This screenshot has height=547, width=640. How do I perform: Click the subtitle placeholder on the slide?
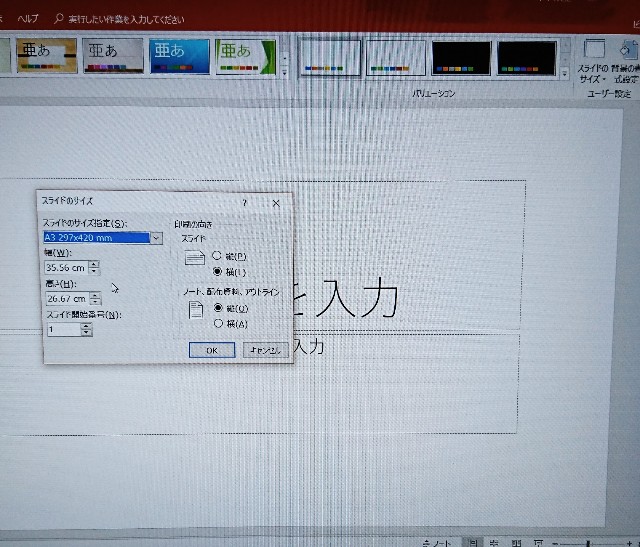pos(309,347)
